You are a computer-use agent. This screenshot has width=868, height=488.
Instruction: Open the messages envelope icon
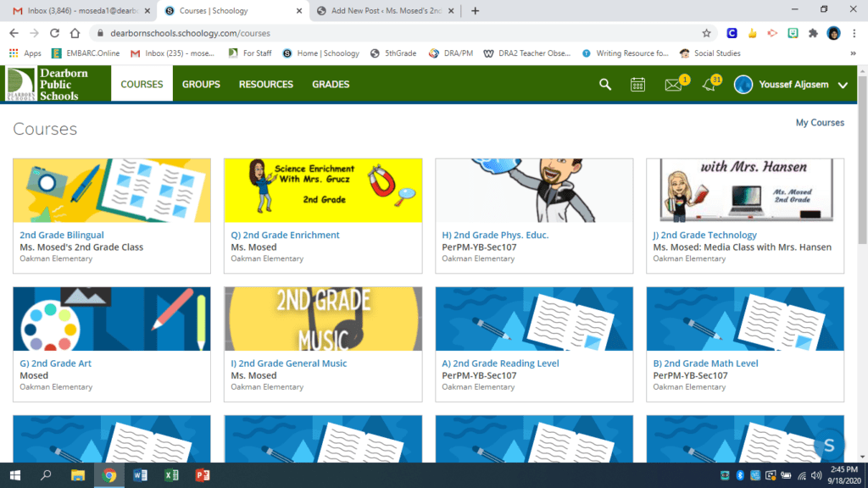pos(673,86)
